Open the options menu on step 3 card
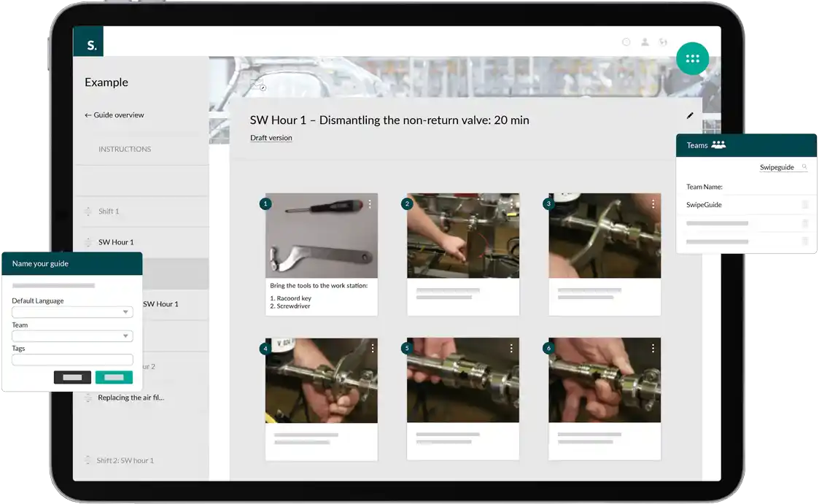This screenshot has height=504, width=819. (653, 203)
